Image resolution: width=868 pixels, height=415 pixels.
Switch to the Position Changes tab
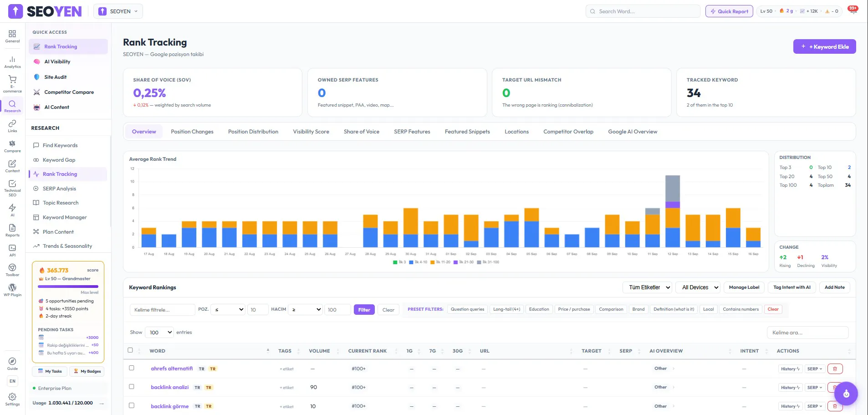click(192, 132)
